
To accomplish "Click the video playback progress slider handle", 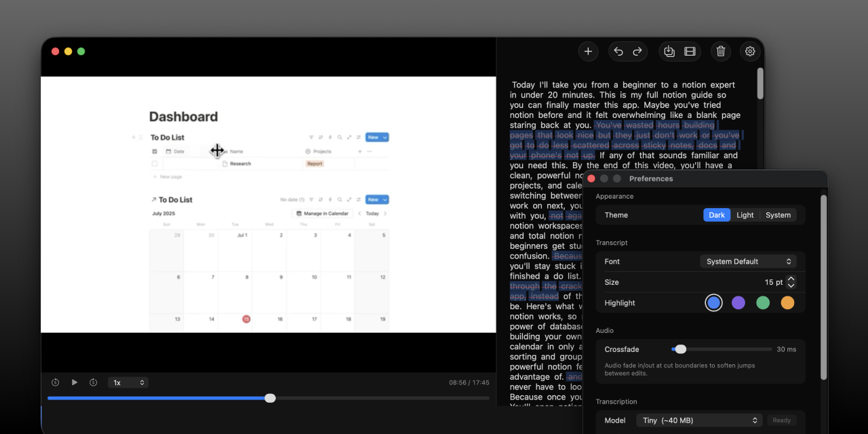I will tap(270, 398).
